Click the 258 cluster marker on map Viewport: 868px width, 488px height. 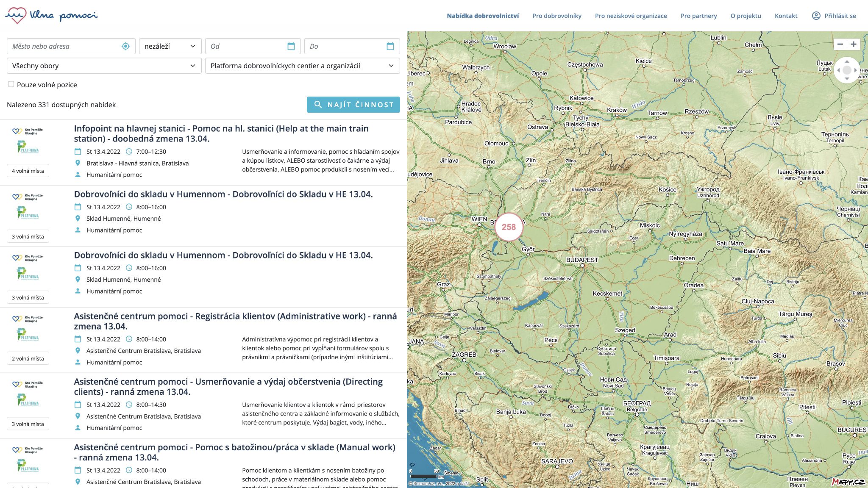[509, 227]
